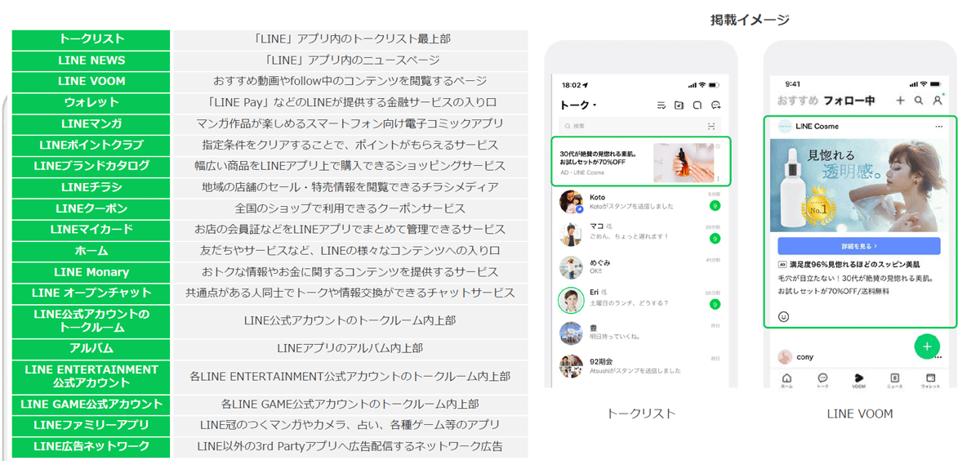
Task: Click the LINEマンガ table cell
Action: pyautogui.click(x=91, y=124)
